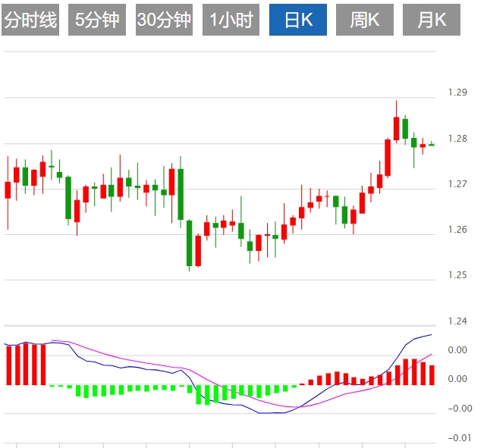The image size is (487, 448).
Task: Click the 1.27 price axis label
Action: point(457,184)
